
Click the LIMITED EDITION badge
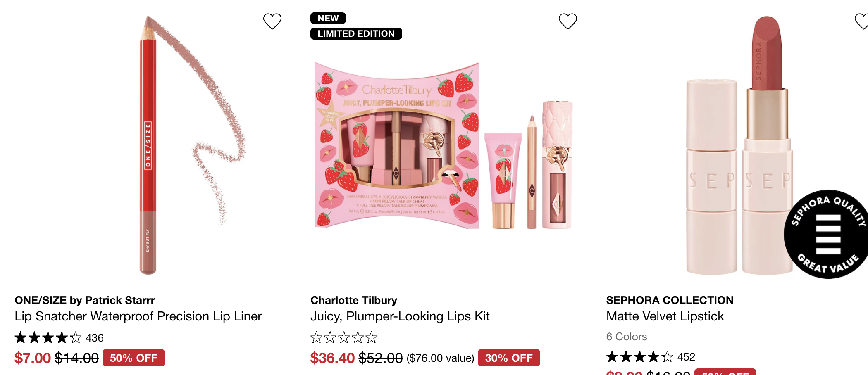356,33
